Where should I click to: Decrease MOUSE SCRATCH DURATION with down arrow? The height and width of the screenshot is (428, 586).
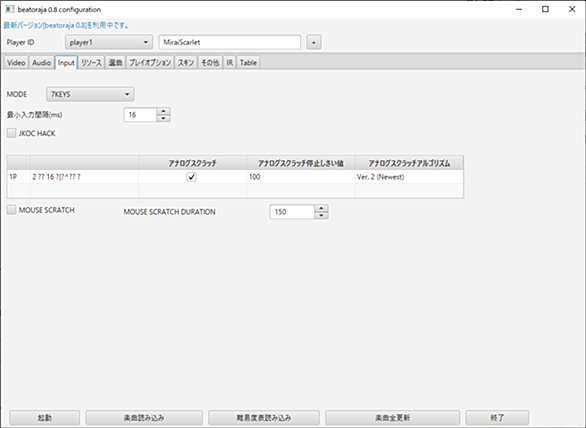pos(321,215)
